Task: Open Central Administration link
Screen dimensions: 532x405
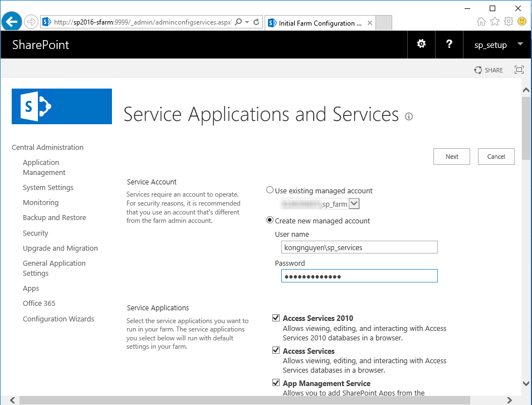Action: [x=47, y=147]
